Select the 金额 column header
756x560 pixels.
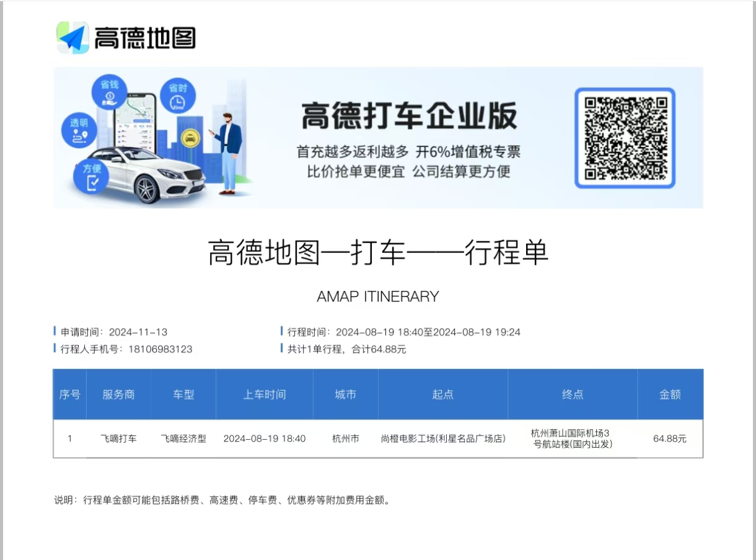click(x=670, y=394)
